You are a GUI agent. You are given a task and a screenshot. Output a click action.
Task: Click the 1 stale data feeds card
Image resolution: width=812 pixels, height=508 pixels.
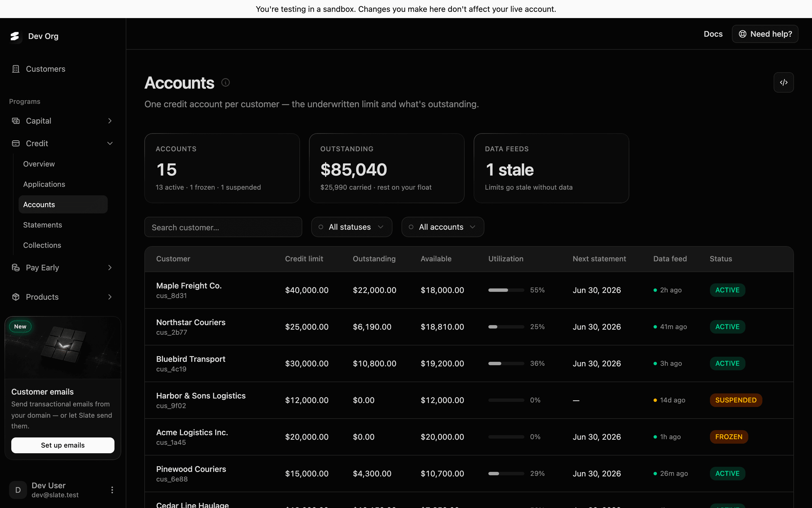(x=551, y=168)
